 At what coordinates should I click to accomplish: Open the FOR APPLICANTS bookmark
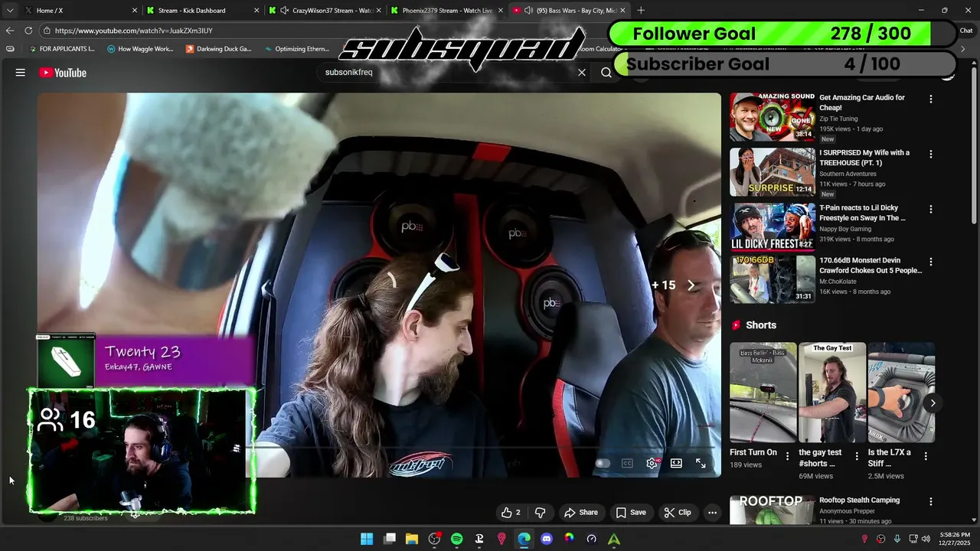pyautogui.click(x=61, y=49)
